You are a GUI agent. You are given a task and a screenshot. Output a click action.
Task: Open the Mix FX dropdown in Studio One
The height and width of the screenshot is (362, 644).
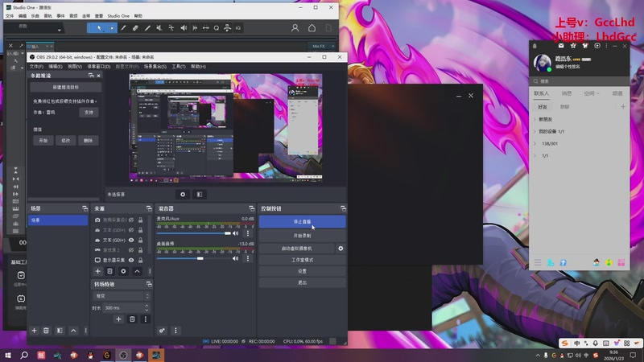(x=321, y=47)
